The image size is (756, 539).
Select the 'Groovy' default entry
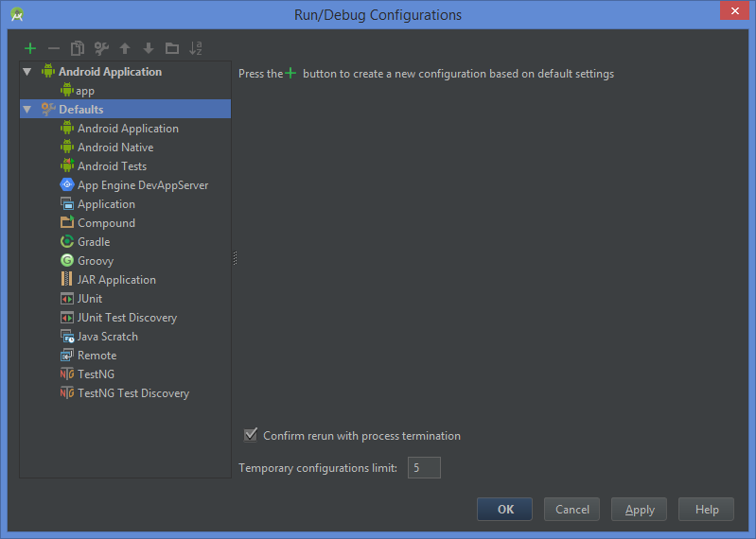[96, 261]
